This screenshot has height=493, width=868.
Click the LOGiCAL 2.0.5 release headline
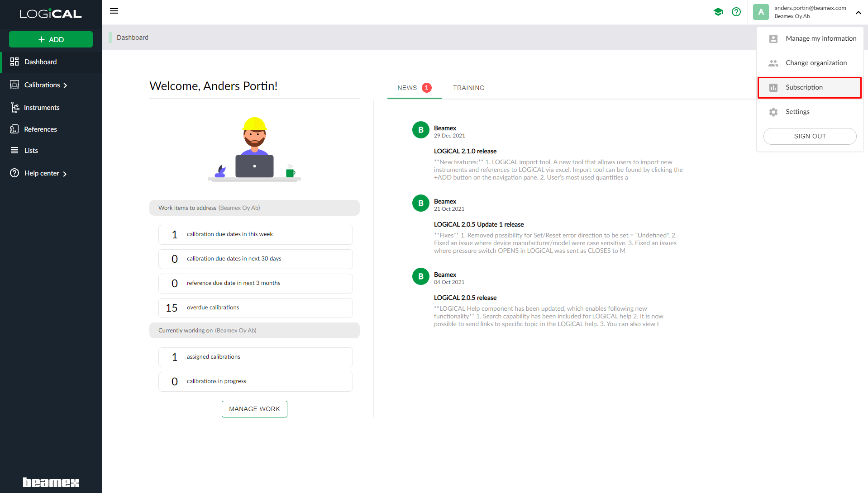pos(465,298)
